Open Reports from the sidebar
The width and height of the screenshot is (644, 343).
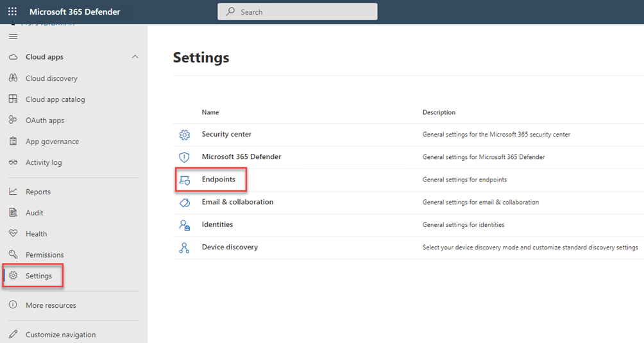[x=38, y=192]
